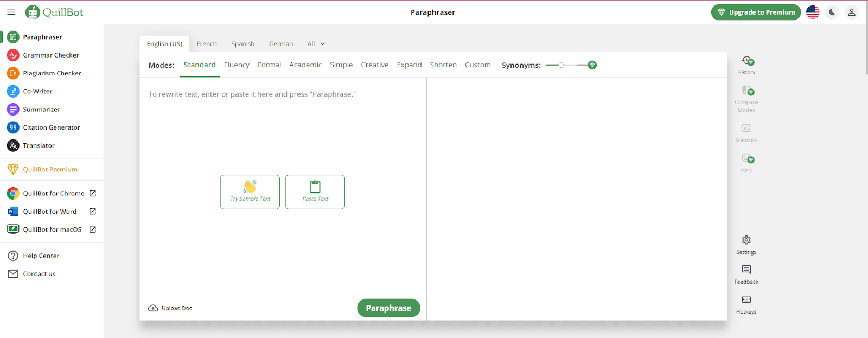The height and width of the screenshot is (338, 868).
Task: Open the Help Center question icon
Action: pos(13,256)
